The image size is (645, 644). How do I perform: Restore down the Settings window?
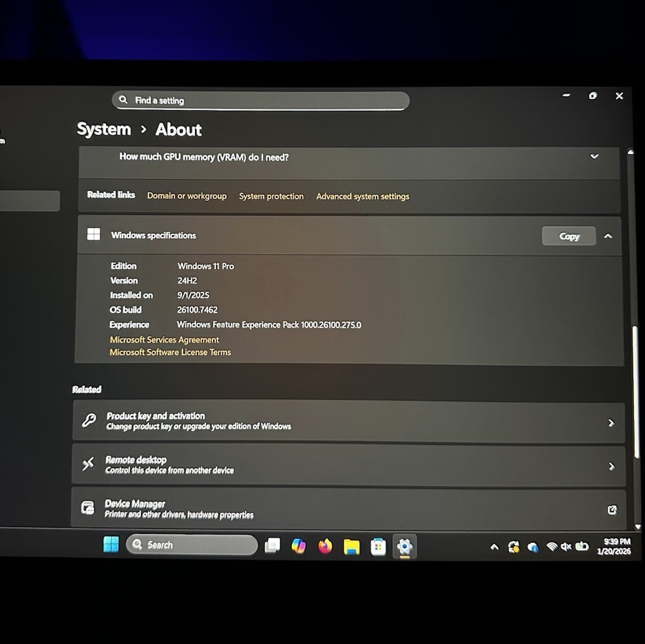[x=593, y=96]
